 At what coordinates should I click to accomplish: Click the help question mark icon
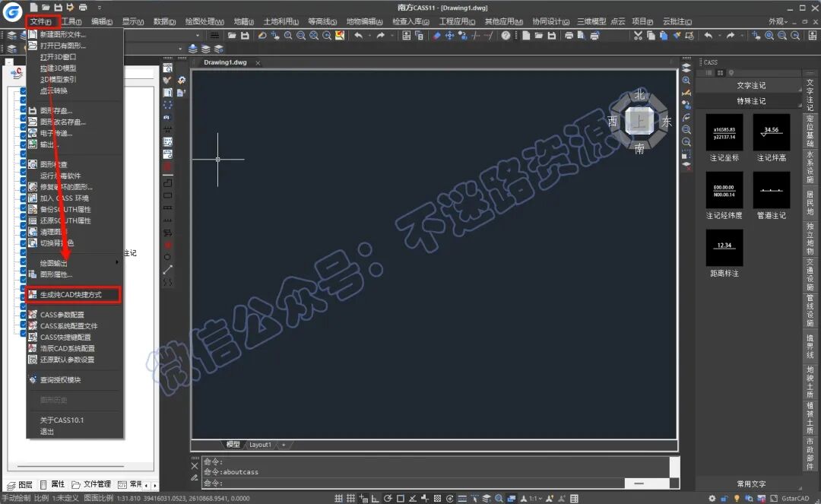click(x=506, y=36)
